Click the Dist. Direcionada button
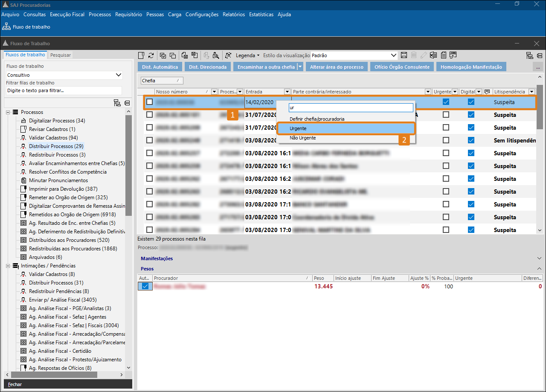The image size is (546, 392). (208, 67)
